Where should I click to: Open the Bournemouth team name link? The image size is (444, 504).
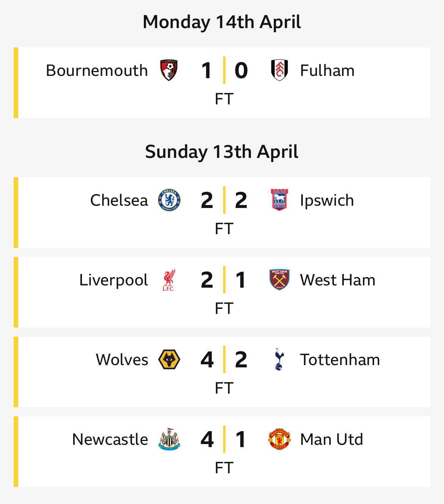(97, 71)
